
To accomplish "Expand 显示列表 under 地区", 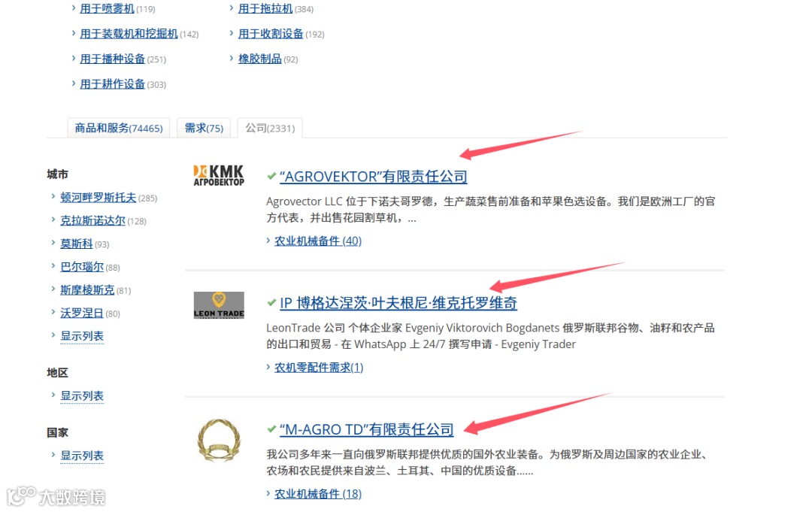I will (82, 396).
